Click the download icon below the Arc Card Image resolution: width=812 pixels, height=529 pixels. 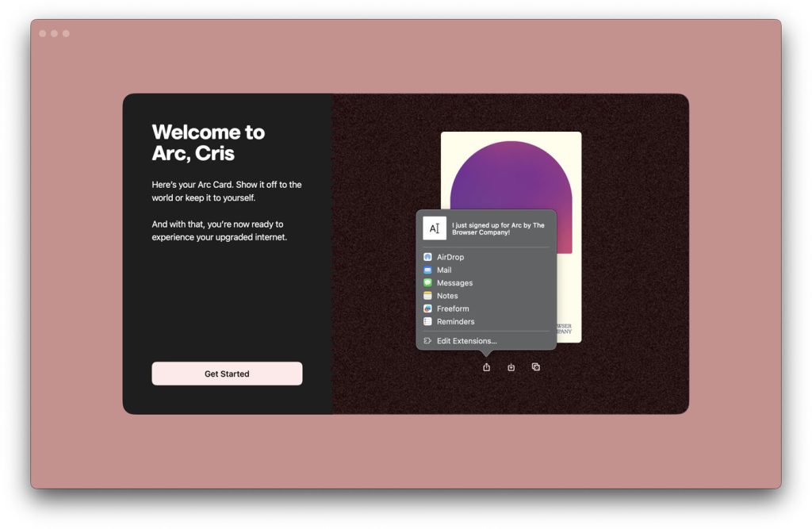coord(511,367)
